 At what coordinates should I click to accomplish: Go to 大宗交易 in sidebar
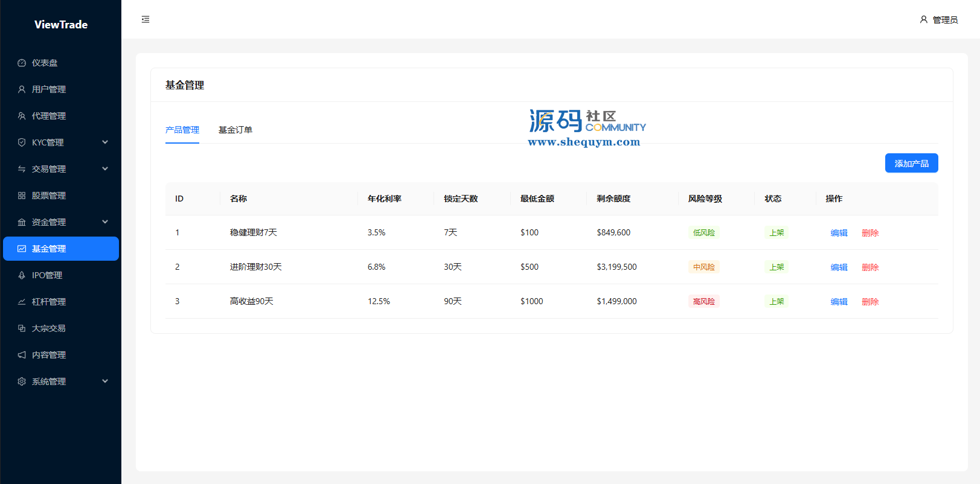coord(61,328)
